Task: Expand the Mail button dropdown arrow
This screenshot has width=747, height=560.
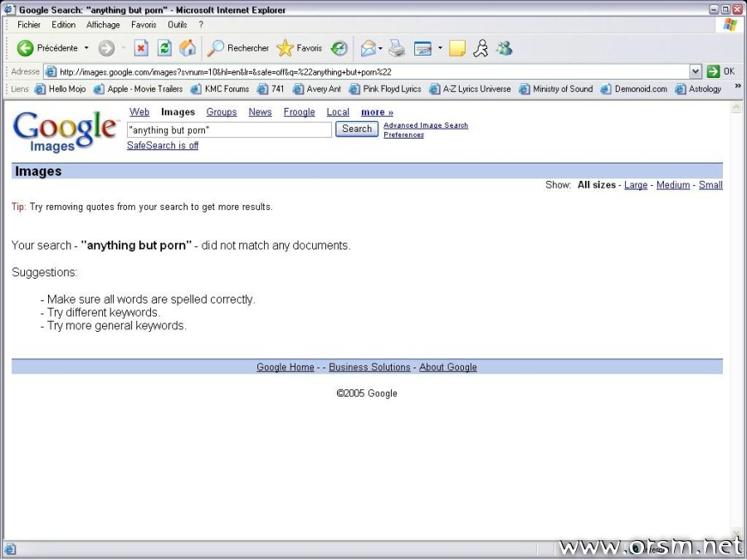Action: pos(380,48)
